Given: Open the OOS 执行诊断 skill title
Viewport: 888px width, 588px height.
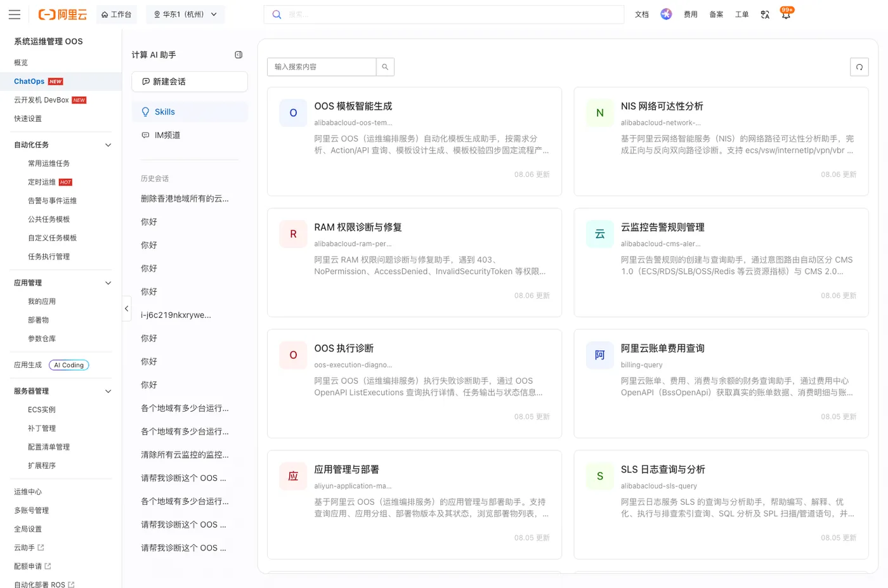Looking at the screenshot, I should click(x=344, y=348).
